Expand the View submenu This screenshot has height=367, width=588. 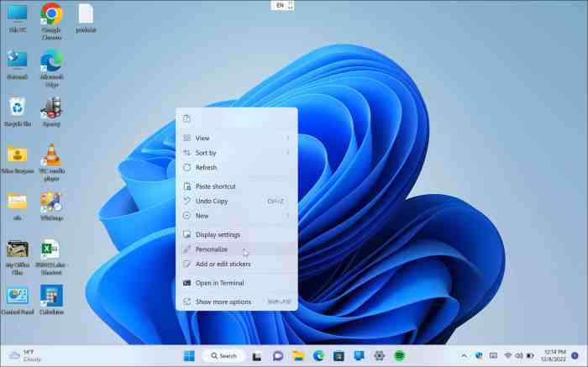[237, 138]
